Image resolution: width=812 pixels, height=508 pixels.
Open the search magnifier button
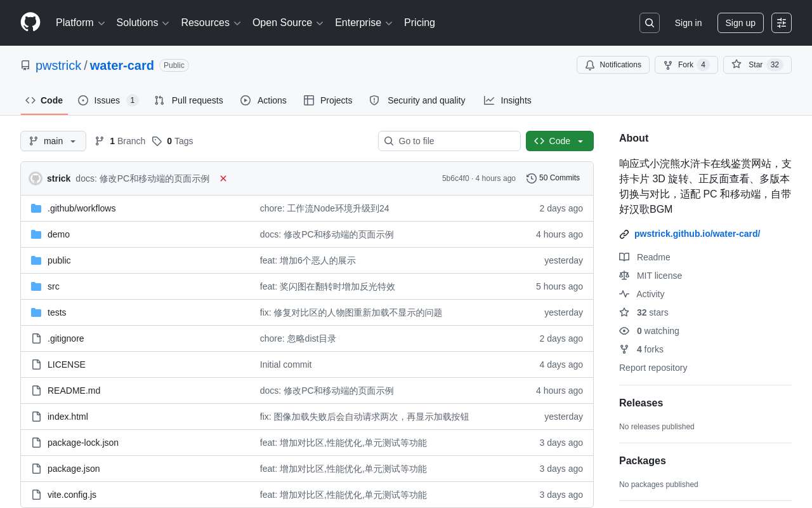650,23
